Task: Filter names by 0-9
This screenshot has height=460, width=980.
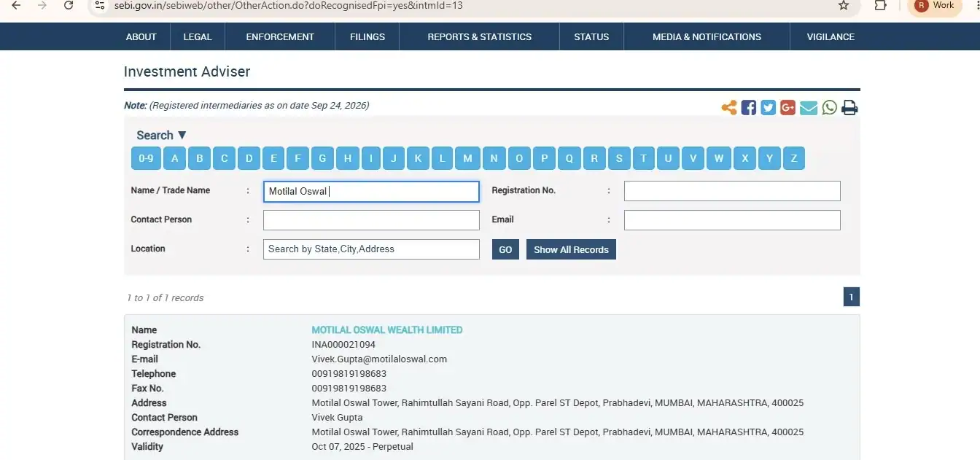Action: 146,158
